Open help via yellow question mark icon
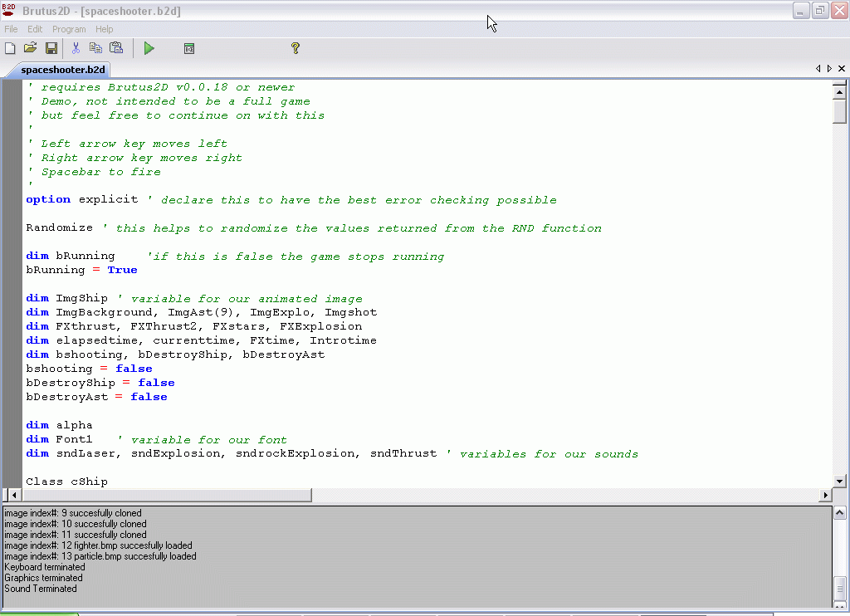 point(296,48)
